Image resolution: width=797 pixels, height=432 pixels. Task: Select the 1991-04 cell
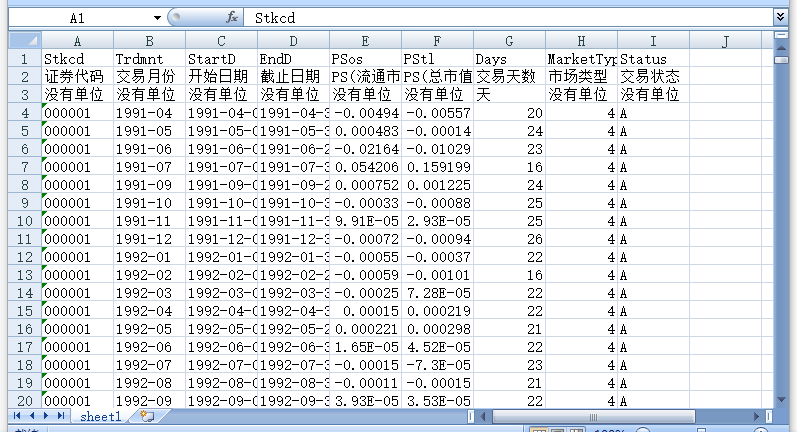(x=149, y=113)
